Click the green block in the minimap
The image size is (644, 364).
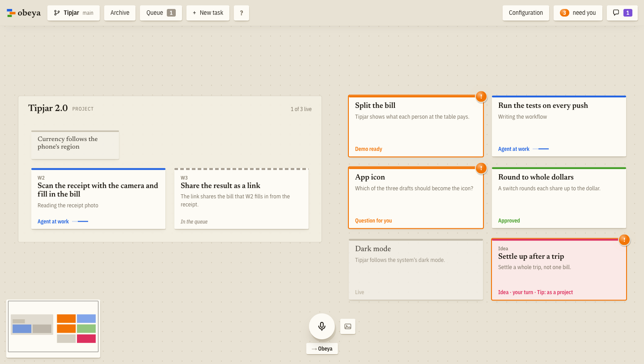tap(86, 329)
